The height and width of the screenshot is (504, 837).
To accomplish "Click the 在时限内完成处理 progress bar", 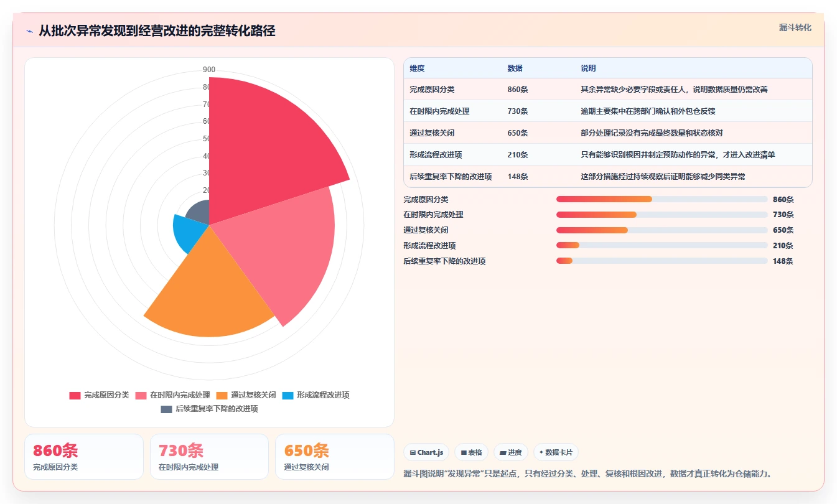I will click(662, 215).
